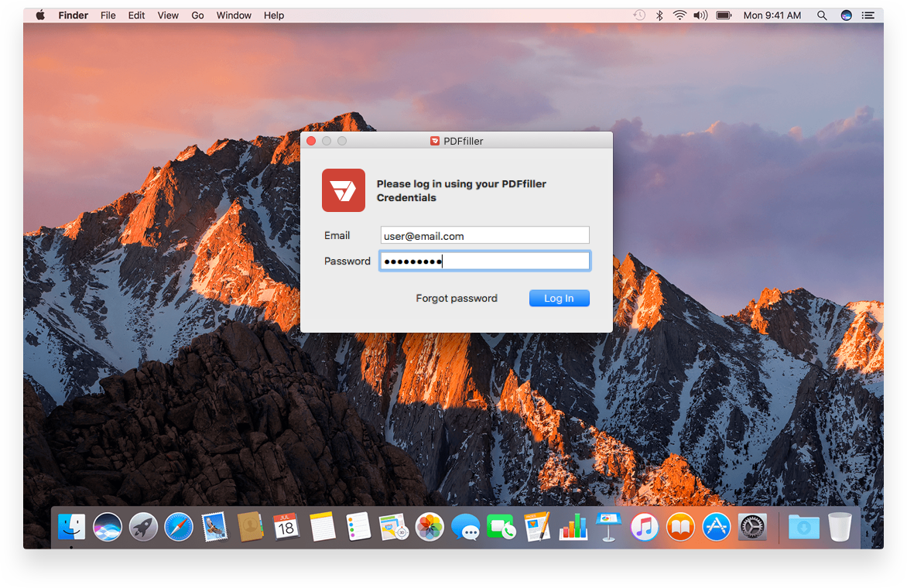Screen dimensions: 907x588
Task: Click the battery status icon
Action: [724, 15]
